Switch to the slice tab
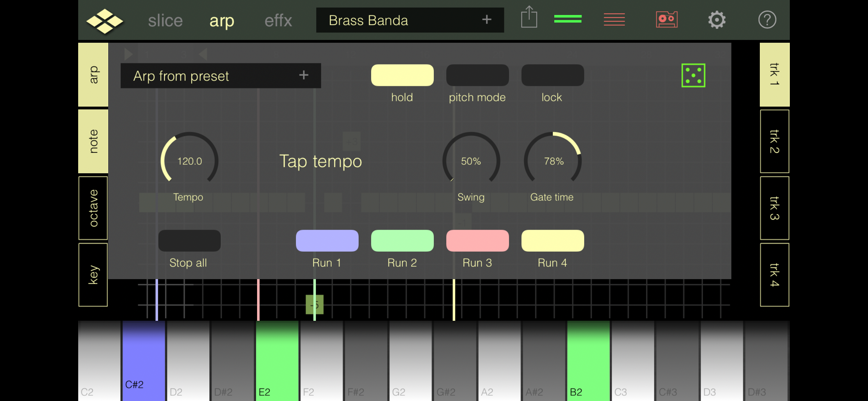Image resolution: width=868 pixels, height=401 pixels. tap(165, 21)
